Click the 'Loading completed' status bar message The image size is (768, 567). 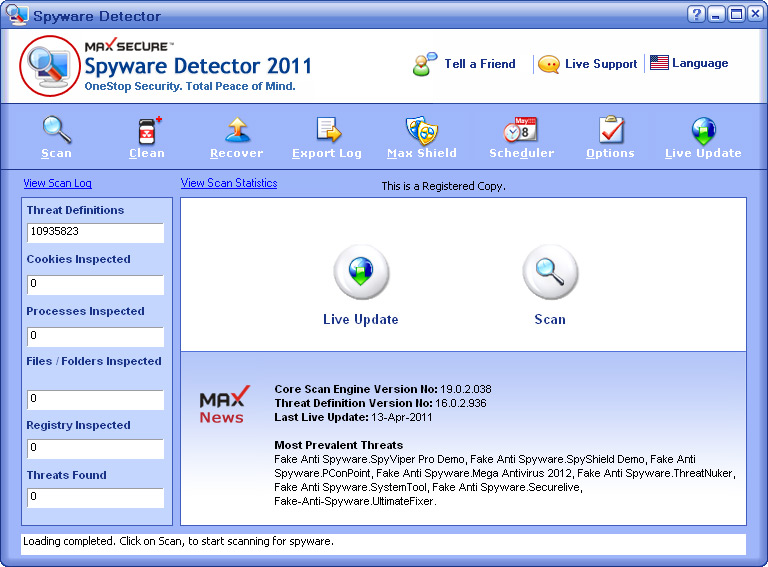pyautogui.click(x=178, y=541)
